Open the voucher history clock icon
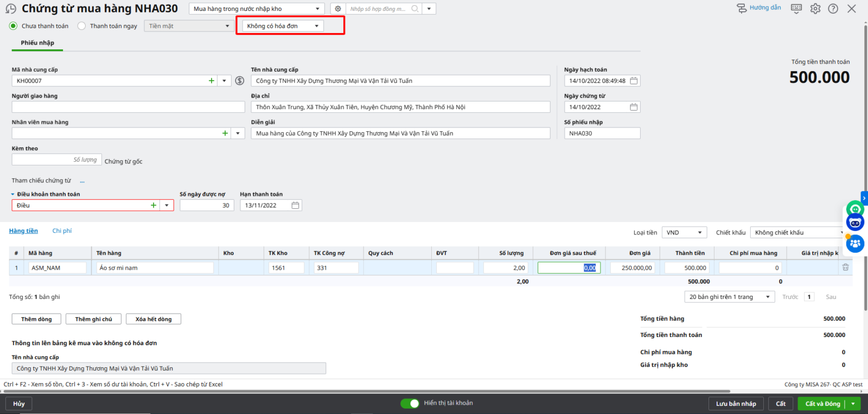Viewport: 868px width, 414px height. tap(11, 9)
